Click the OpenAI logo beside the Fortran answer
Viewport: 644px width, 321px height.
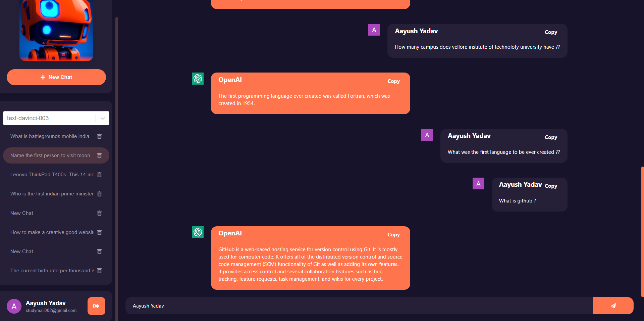point(198,79)
